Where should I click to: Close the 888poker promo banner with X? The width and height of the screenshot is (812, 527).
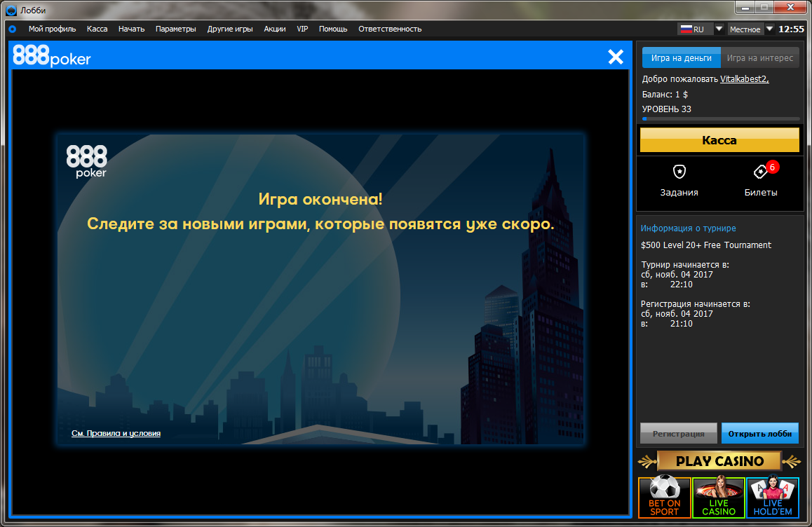tap(616, 57)
